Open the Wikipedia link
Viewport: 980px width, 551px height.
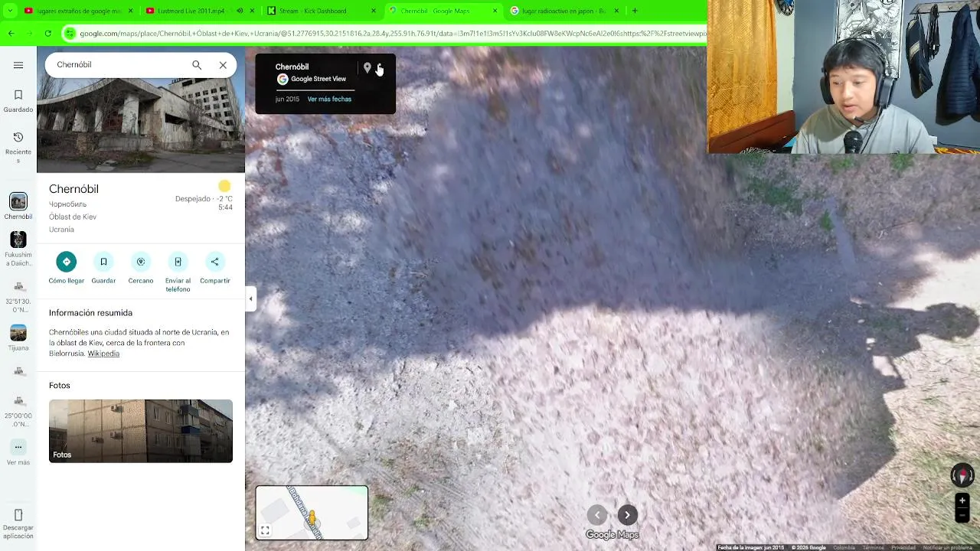(103, 354)
